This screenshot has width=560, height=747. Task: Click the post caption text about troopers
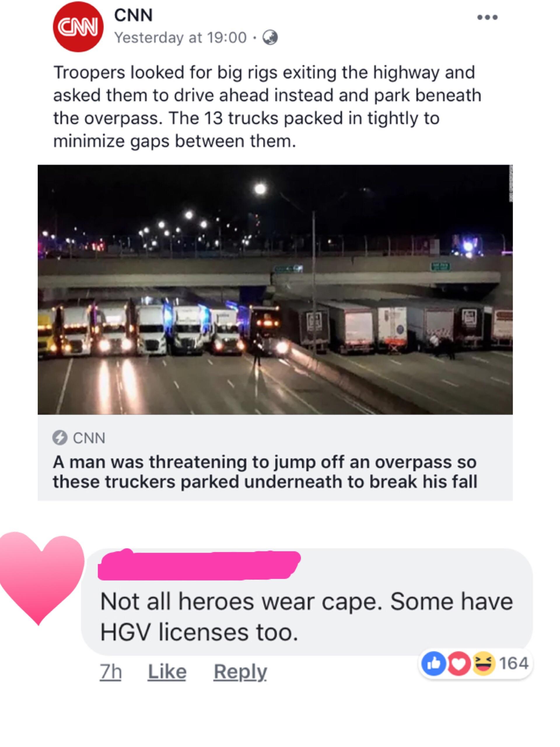(267, 107)
